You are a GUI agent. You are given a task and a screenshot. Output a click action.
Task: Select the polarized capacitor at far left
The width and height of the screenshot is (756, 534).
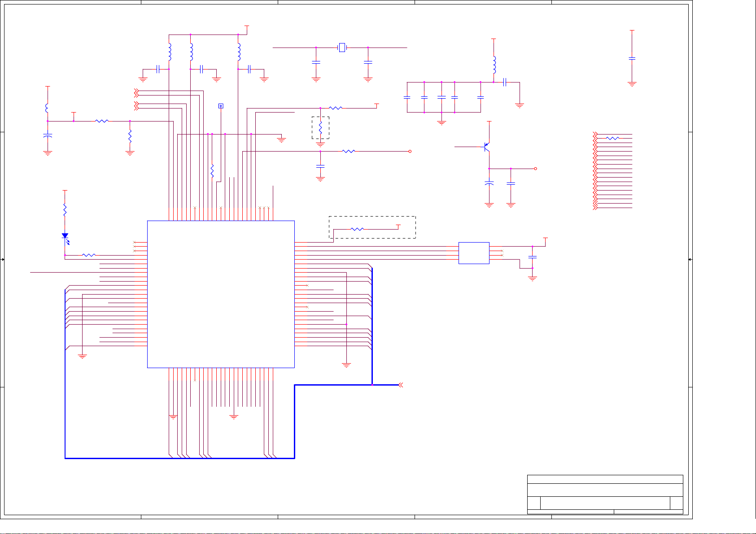pos(47,135)
